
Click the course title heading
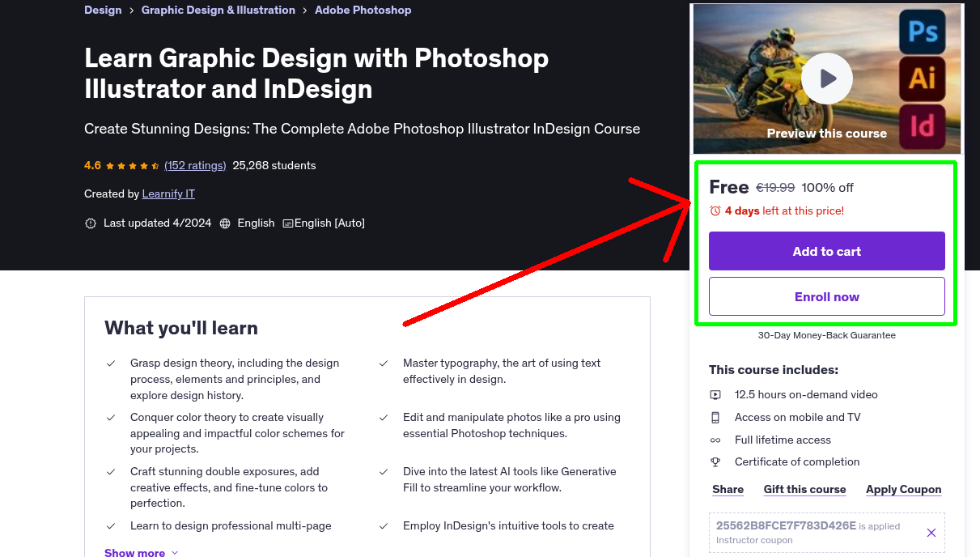pos(316,73)
